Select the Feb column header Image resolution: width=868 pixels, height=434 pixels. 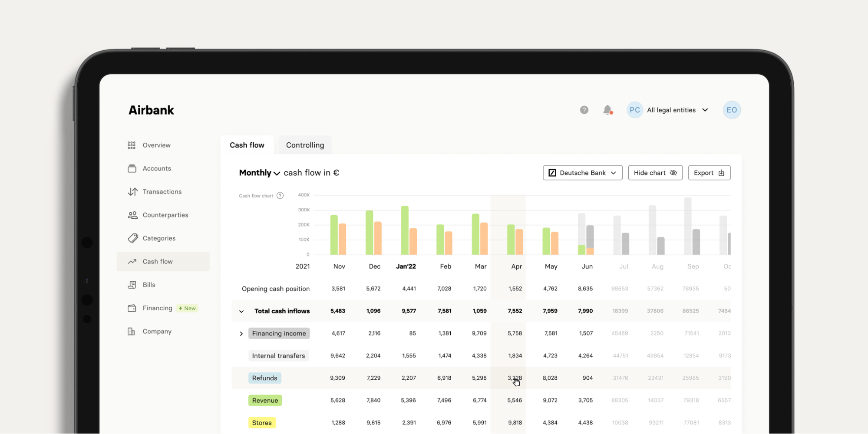[446, 266]
